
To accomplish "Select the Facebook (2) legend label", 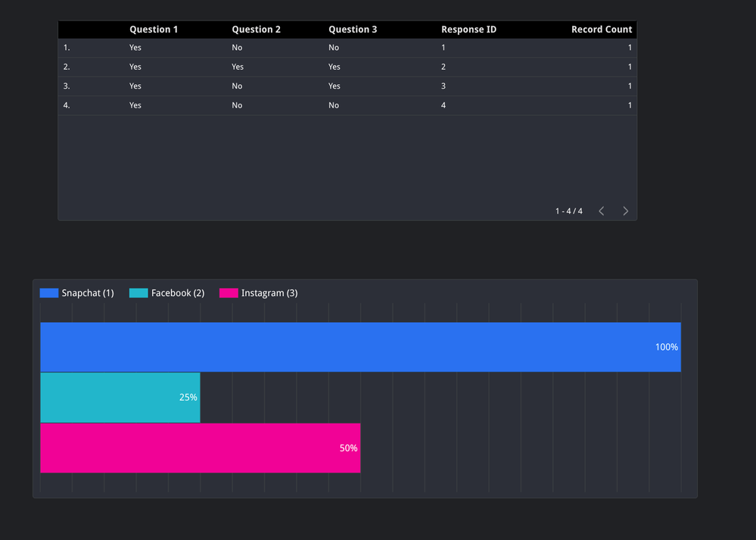I will 178,293.
